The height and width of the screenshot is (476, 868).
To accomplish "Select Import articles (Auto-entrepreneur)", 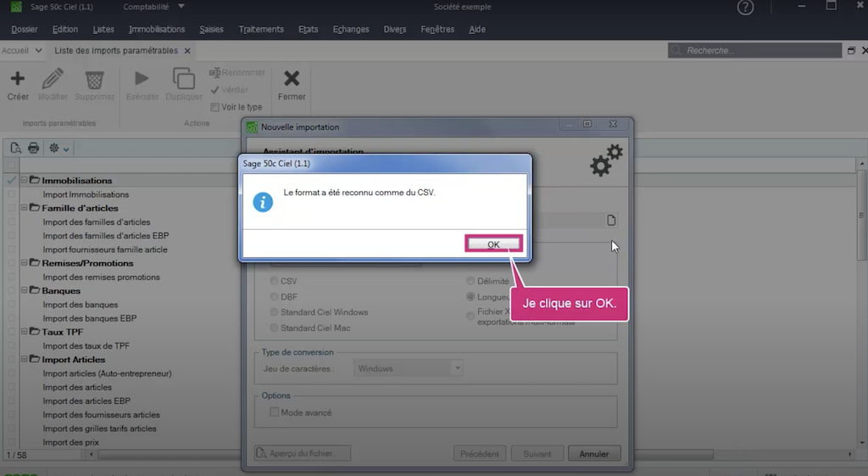I will 108,373.
